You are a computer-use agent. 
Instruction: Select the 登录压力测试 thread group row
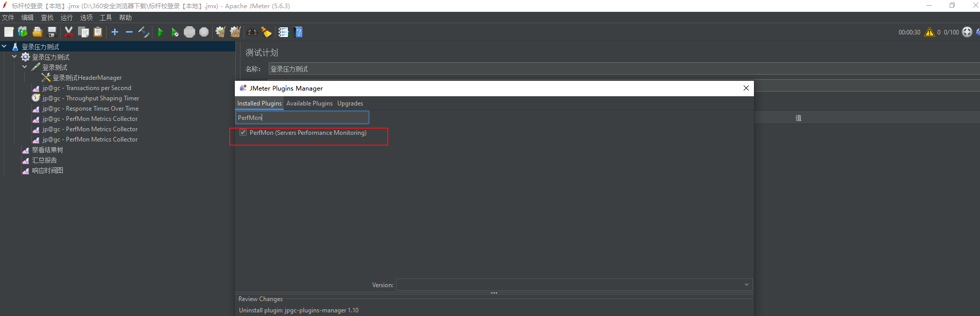click(50, 57)
